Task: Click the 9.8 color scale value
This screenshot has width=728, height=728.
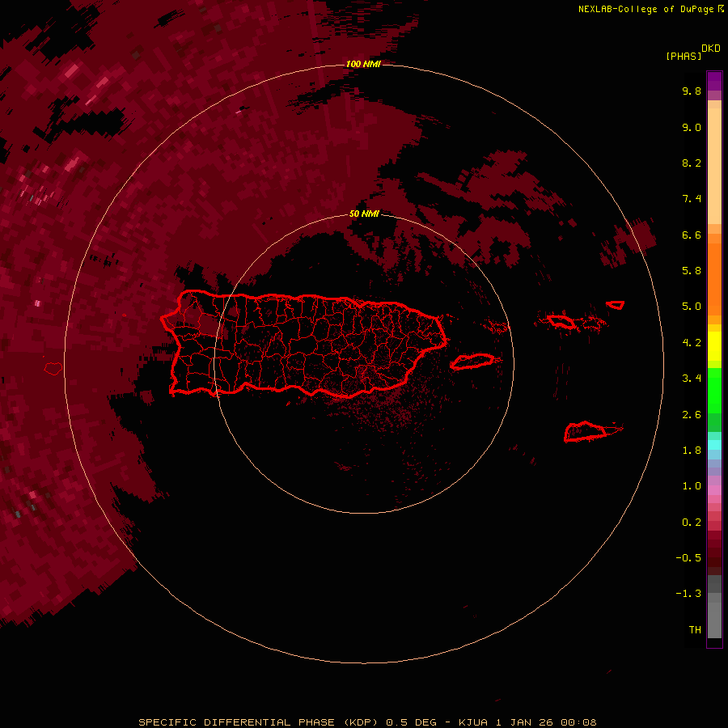Action: coord(692,91)
